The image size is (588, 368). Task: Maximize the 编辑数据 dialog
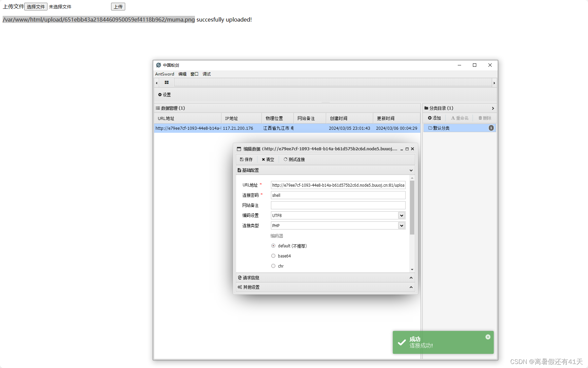click(407, 149)
